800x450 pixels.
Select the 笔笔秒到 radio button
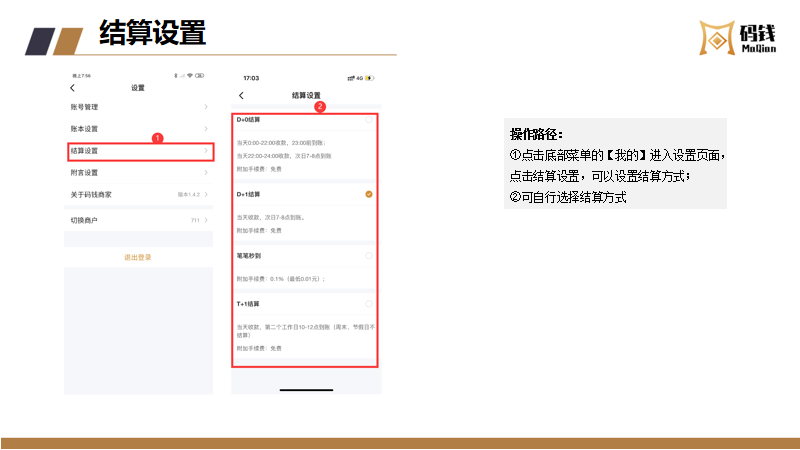369,256
